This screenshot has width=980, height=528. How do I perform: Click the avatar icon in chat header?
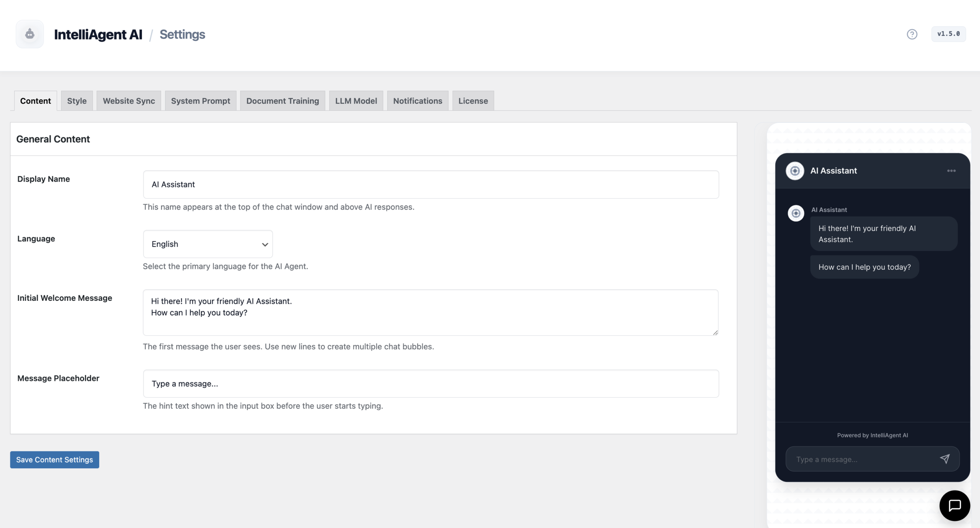pos(795,171)
